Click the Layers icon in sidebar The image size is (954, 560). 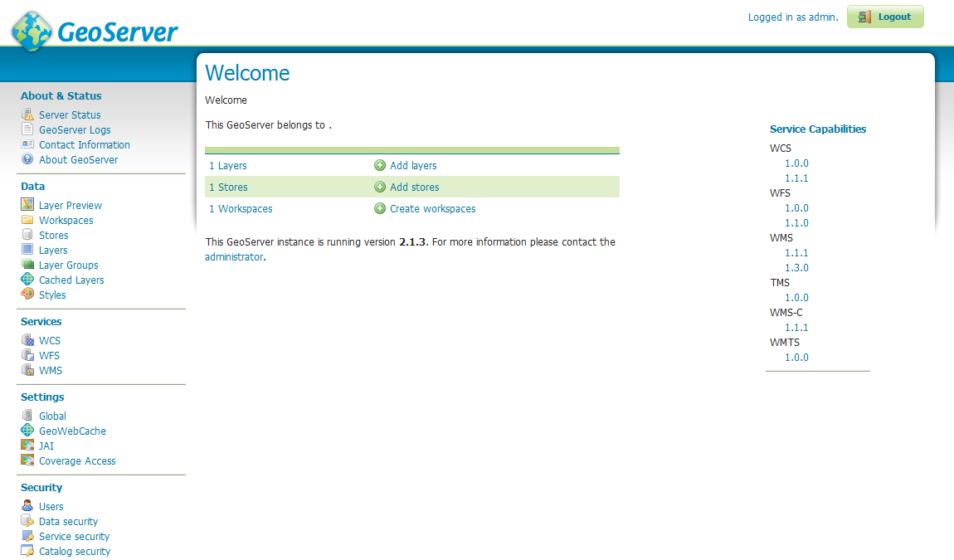click(x=27, y=250)
